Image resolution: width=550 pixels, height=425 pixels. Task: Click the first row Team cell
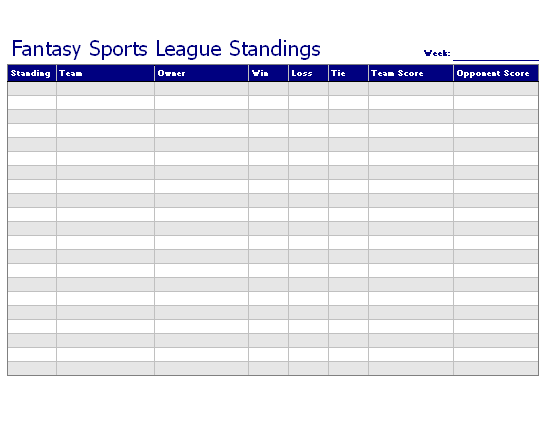click(105, 89)
